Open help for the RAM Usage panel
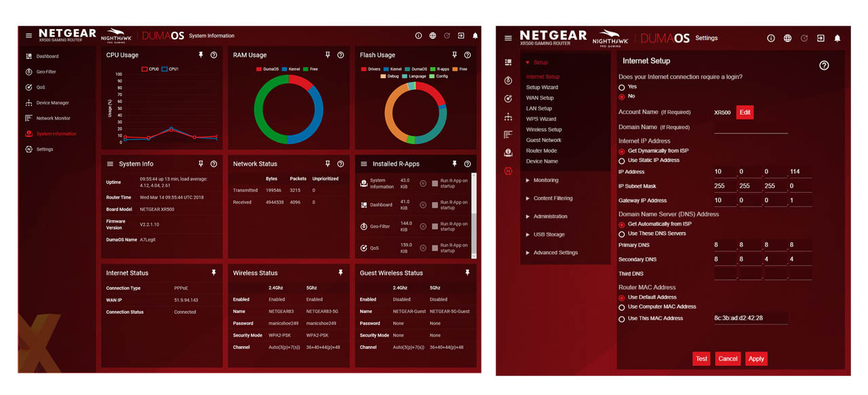This screenshot has width=868, height=395. [x=340, y=55]
